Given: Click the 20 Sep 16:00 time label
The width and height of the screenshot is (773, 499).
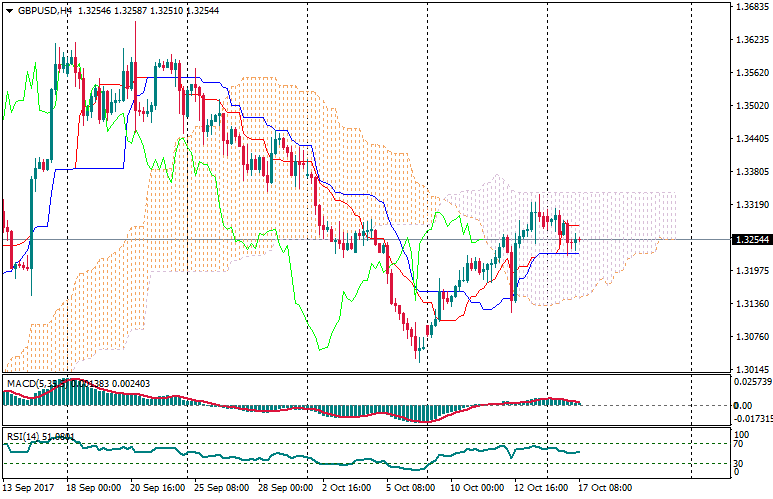Looking at the screenshot, I should click(x=156, y=488).
